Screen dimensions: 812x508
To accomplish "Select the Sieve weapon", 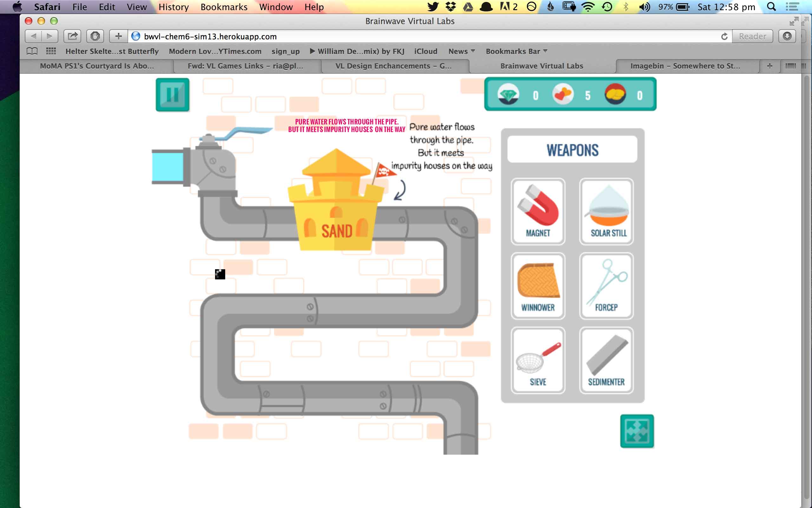I will [538, 360].
